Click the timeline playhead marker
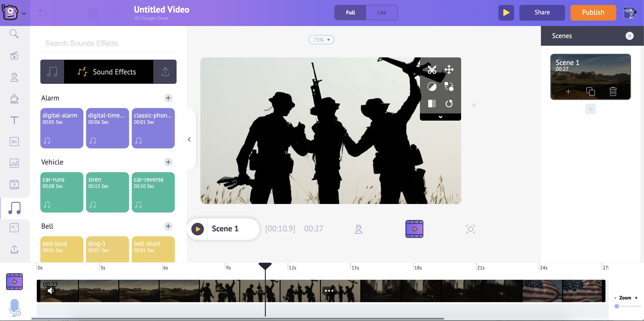 point(265,267)
